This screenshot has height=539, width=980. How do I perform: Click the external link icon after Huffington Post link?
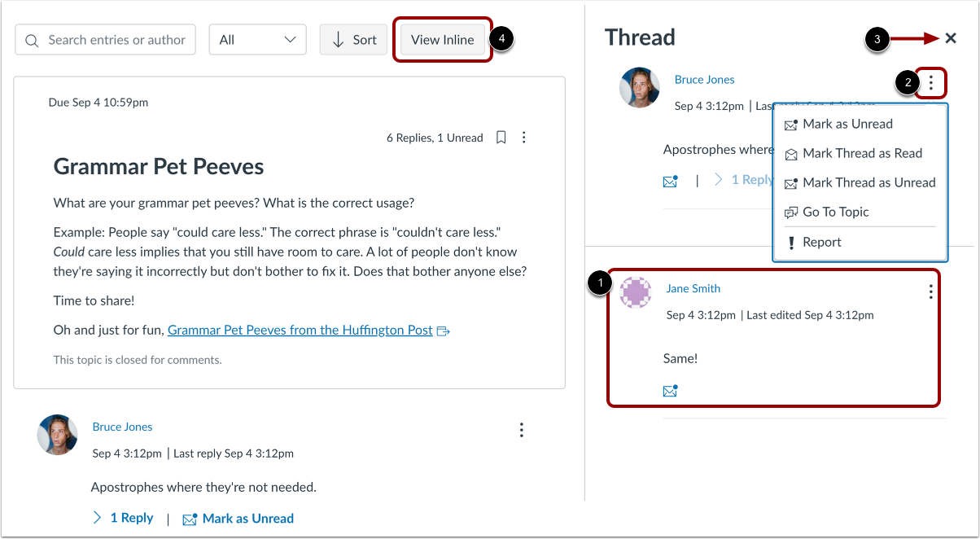click(x=443, y=330)
